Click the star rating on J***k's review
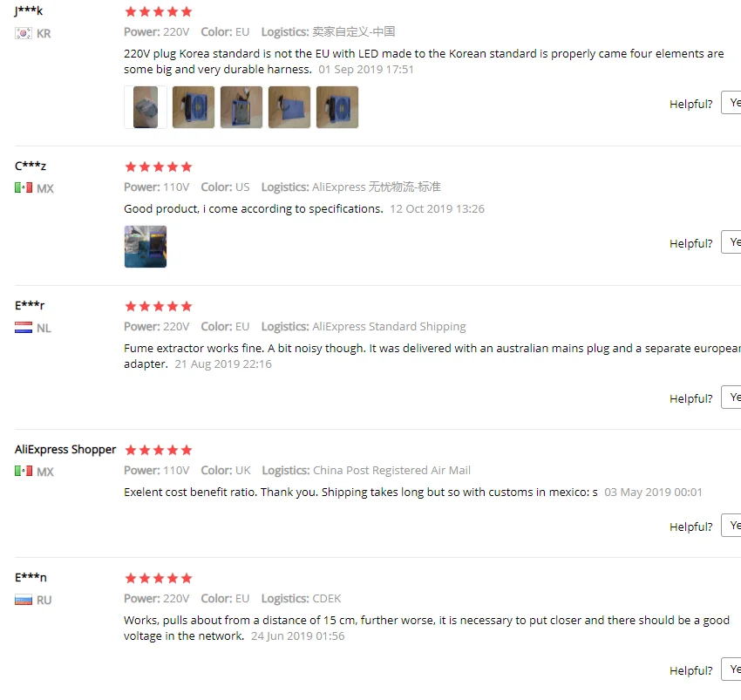 click(159, 11)
